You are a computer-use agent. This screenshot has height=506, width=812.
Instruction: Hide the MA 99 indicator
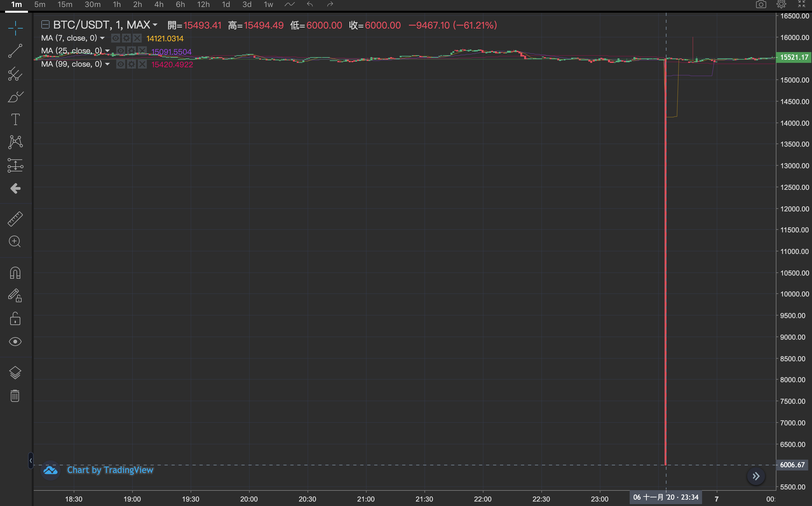120,64
